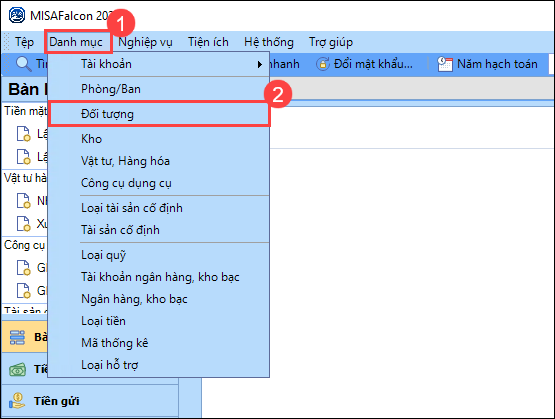Click the Năm hạch toán calendar icon

coord(445,64)
